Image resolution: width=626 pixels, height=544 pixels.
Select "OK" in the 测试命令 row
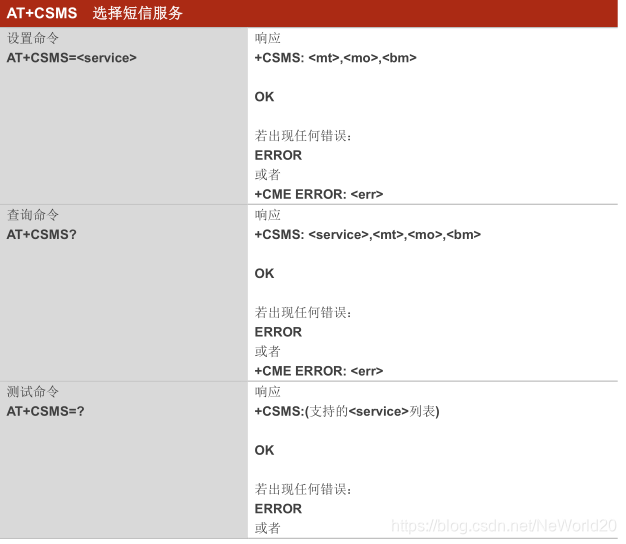[x=264, y=450]
